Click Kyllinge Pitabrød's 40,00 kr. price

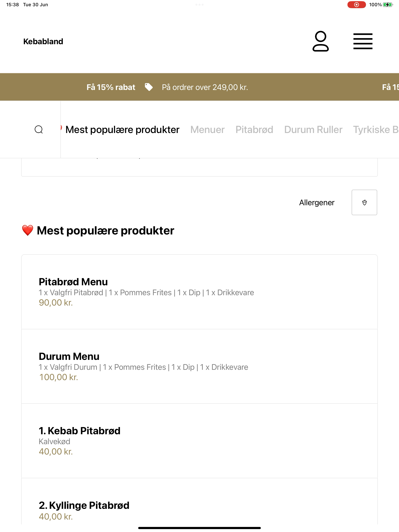(x=56, y=517)
